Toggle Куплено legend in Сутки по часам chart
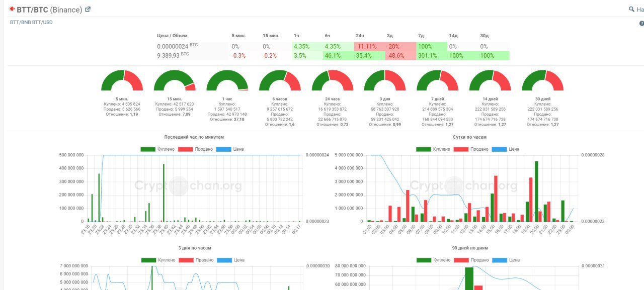The height and width of the screenshot is (290, 644). [433, 149]
